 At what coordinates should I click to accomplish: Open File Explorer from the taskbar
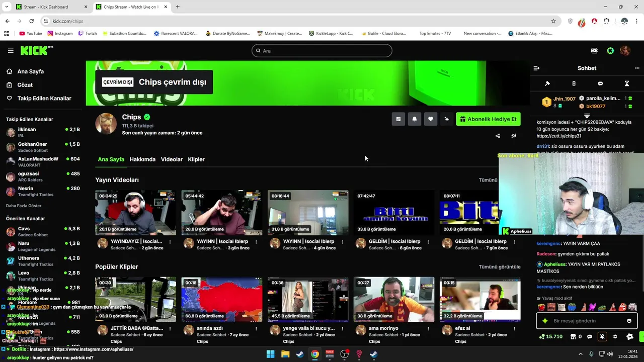(285, 354)
